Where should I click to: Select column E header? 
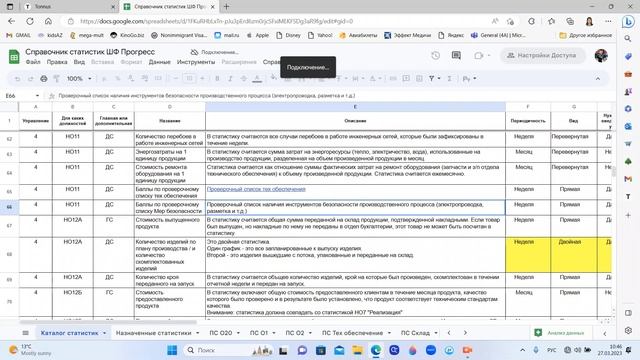click(x=355, y=107)
